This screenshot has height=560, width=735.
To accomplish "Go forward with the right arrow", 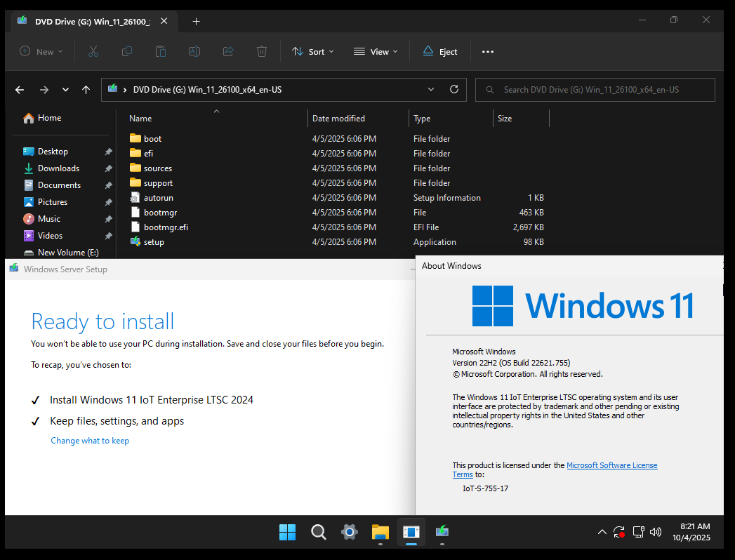I will pyautogui.click(x=44, y=90).
